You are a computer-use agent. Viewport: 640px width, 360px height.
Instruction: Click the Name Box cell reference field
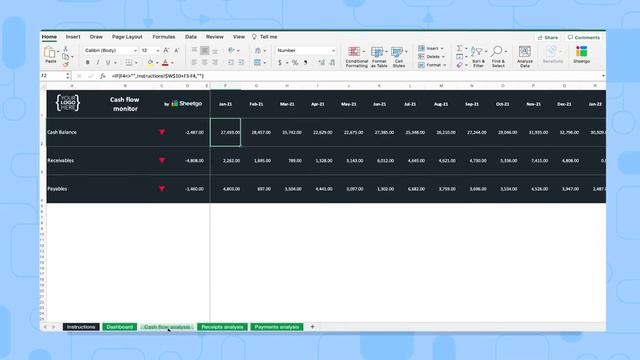[53, 76]
